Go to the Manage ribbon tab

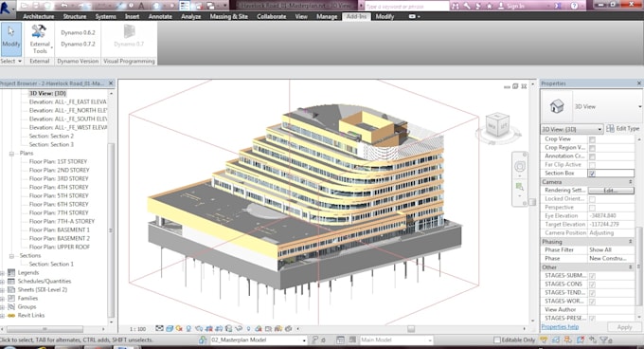[327, 16]
